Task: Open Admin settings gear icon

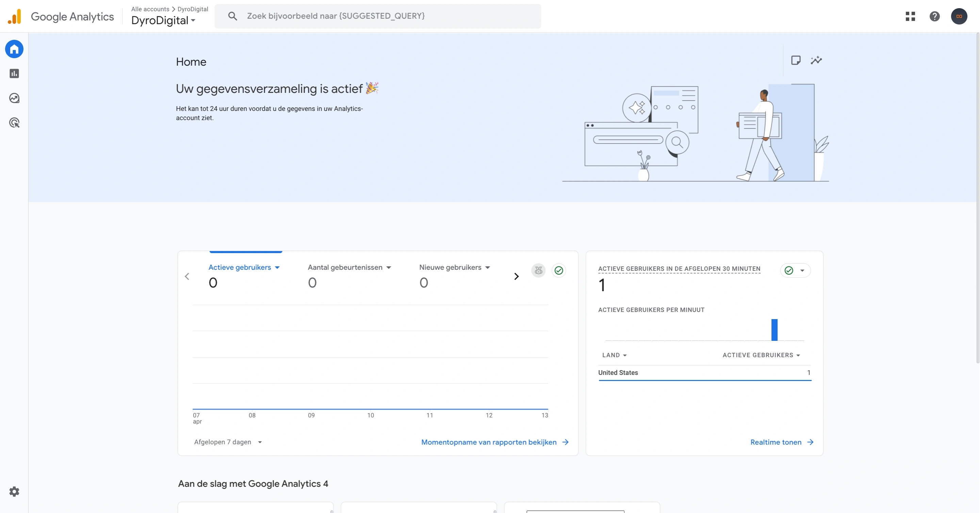Action: pos(14,491)
